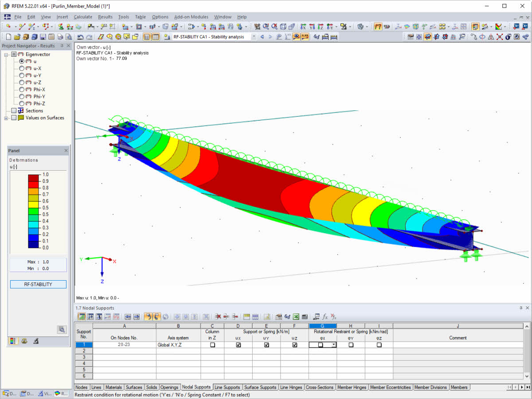Click the info icon in right toolbar

pos(508,37)
